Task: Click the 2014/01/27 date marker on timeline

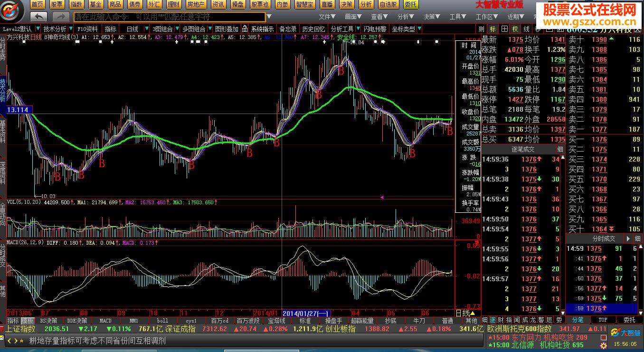Action: 306,314
